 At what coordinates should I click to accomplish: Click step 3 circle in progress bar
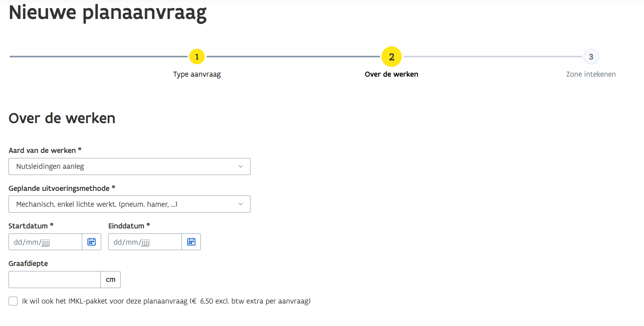coord(591,57)
